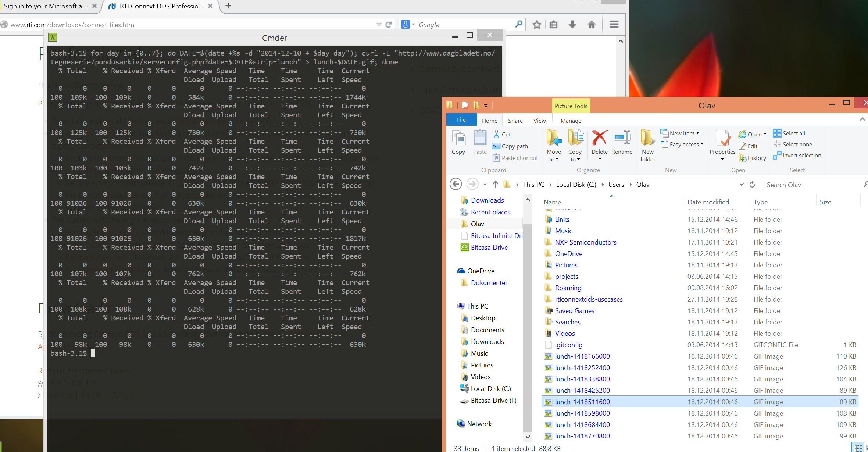The width and height of the screenshot is (868, 452).
Task: Go back with Explorer back arrow
Action: (456, 184)
